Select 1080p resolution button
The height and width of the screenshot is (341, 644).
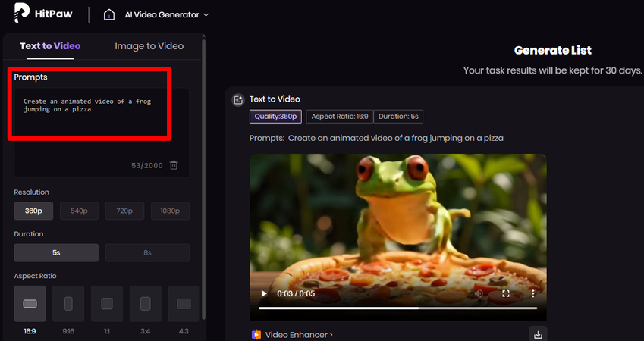pos(170,211)
